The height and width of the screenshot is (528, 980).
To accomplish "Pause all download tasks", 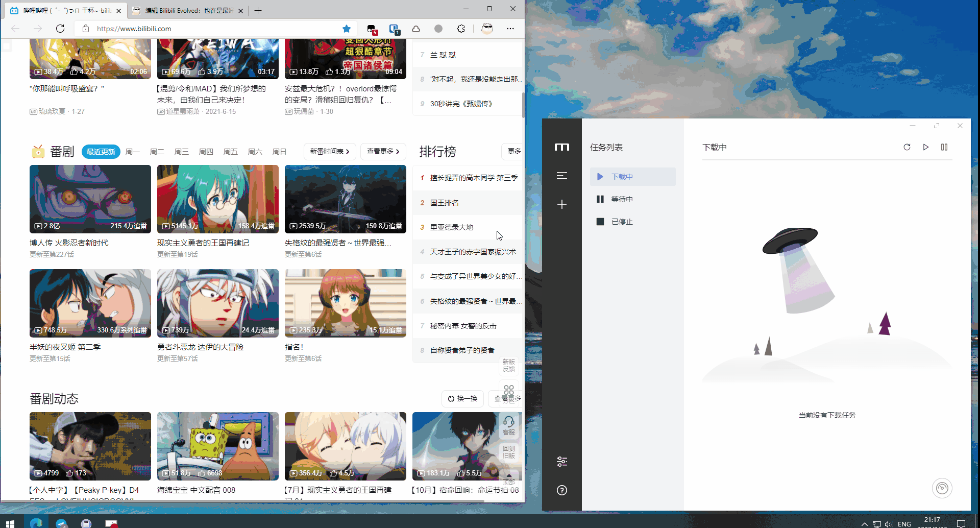I will tap(944, 147).
